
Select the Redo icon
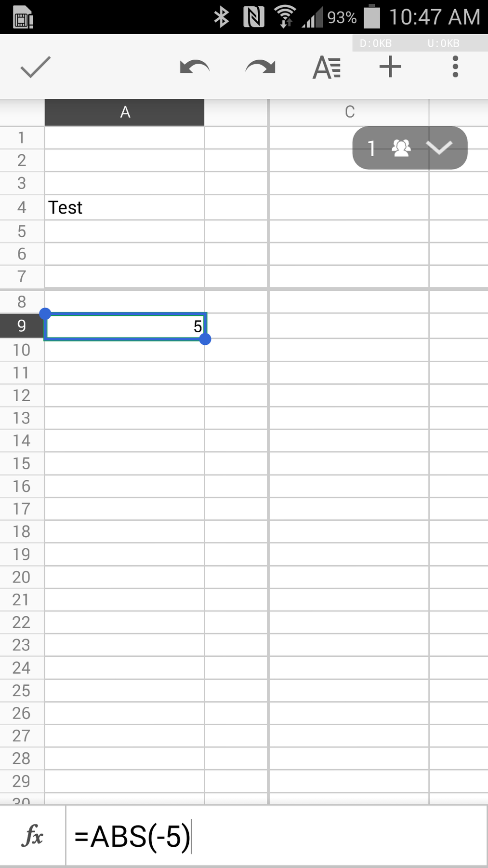pyautogui.click(x=260, y=67)
